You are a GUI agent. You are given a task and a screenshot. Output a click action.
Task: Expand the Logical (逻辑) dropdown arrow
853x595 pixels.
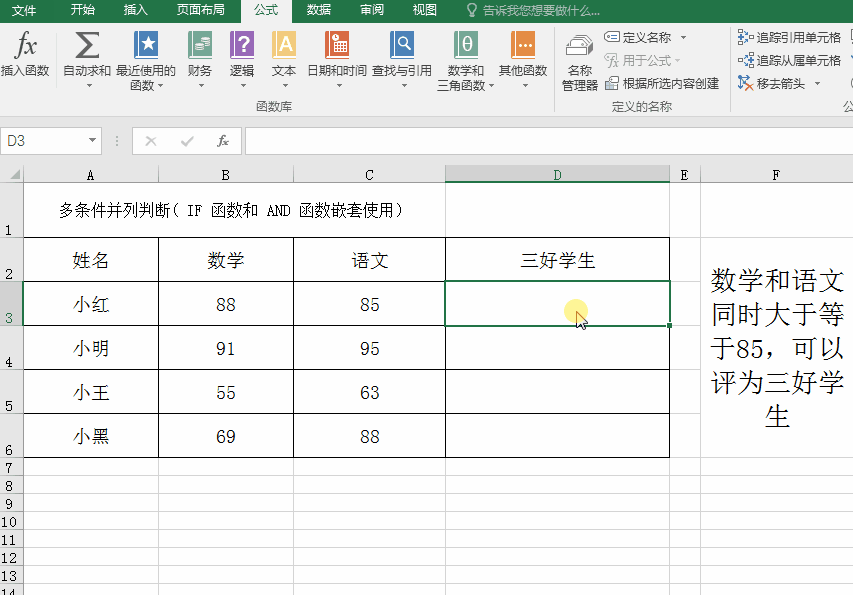coord(243,85)
